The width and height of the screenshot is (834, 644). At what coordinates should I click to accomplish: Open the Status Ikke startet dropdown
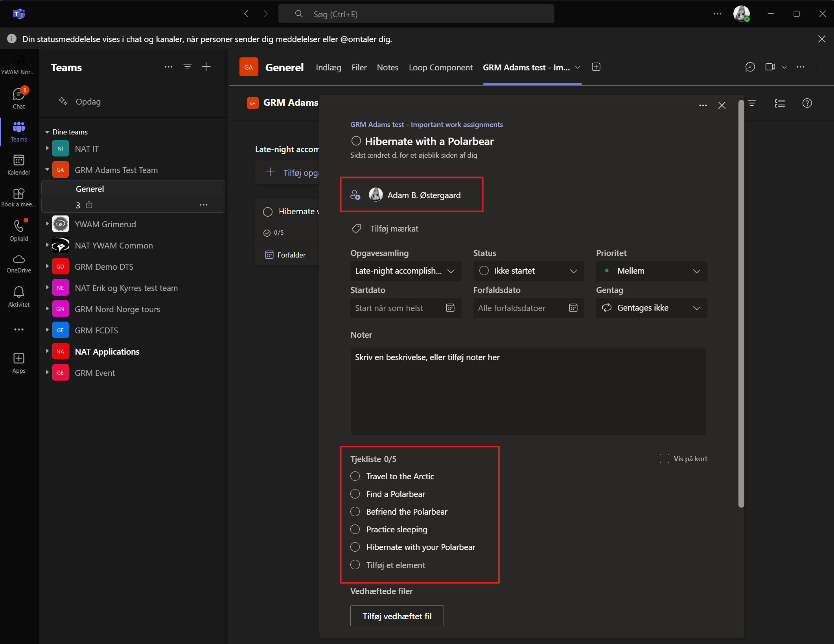click(528, 271)
